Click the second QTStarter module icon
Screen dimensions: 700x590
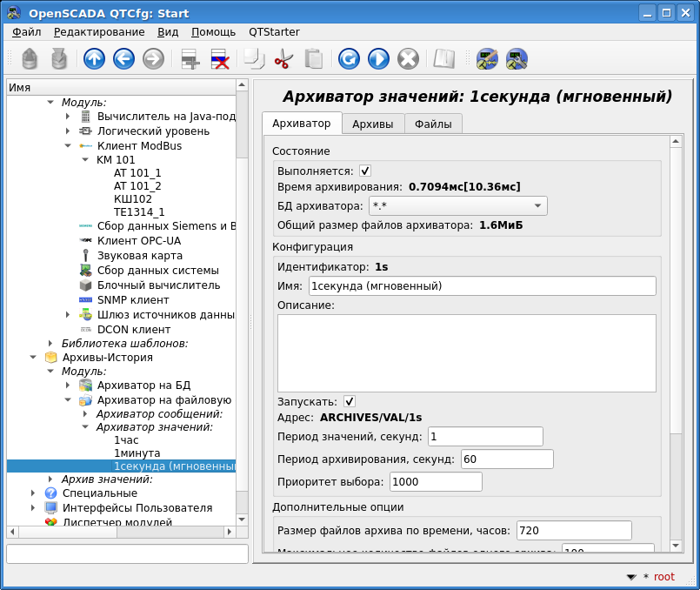517,59
